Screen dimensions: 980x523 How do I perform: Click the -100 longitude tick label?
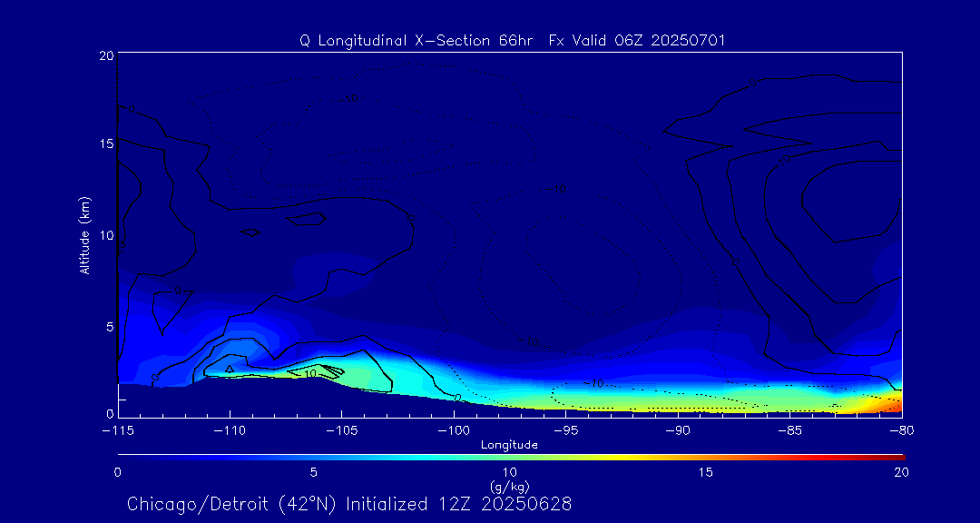tap(454, 431)
